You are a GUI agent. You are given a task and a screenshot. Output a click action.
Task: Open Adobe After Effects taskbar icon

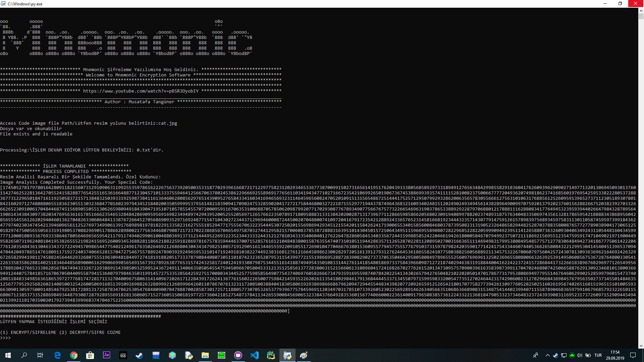(107, 355)
